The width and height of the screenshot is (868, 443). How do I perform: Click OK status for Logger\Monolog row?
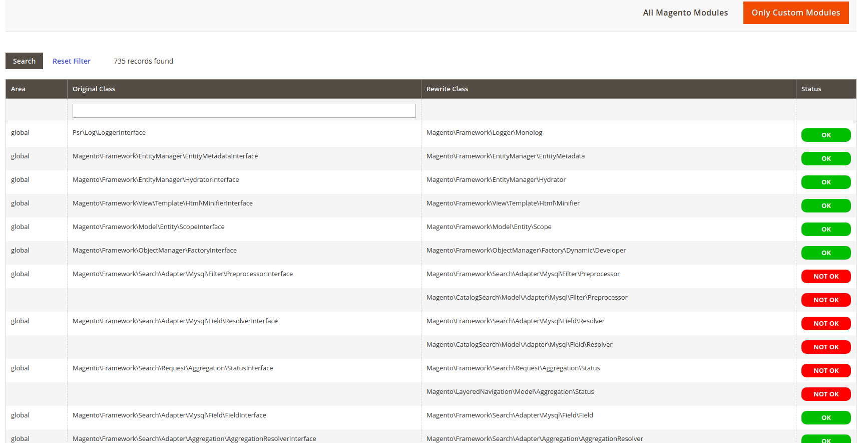point(826,135)
